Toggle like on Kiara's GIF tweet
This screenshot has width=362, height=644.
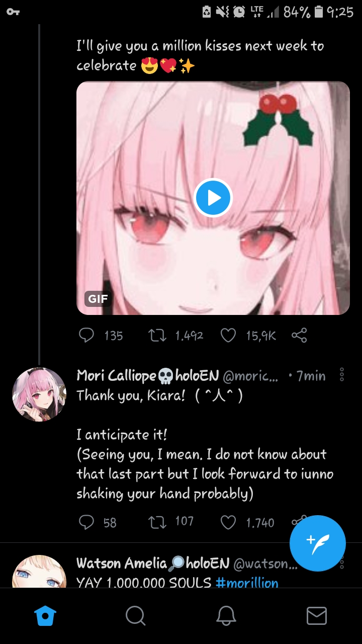click(229, 335)
